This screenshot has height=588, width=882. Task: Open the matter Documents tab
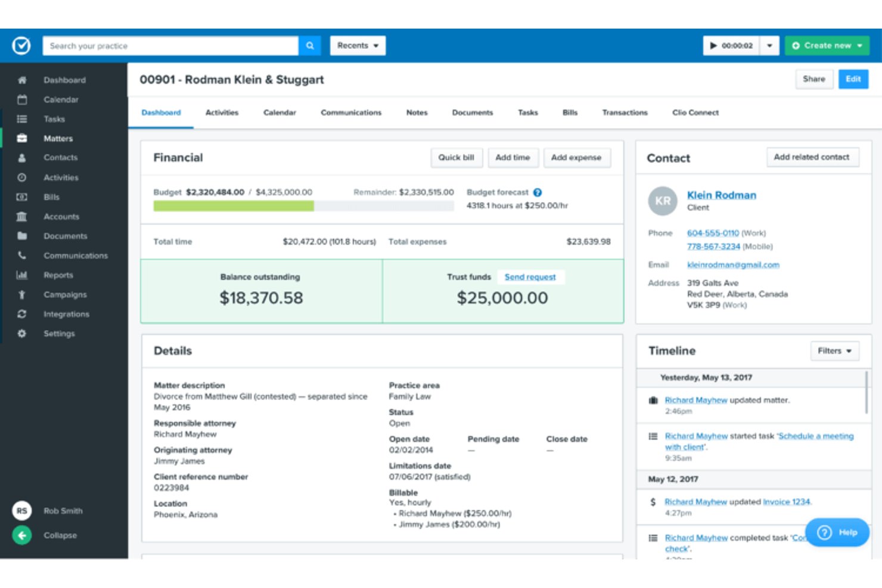(472, 113)
